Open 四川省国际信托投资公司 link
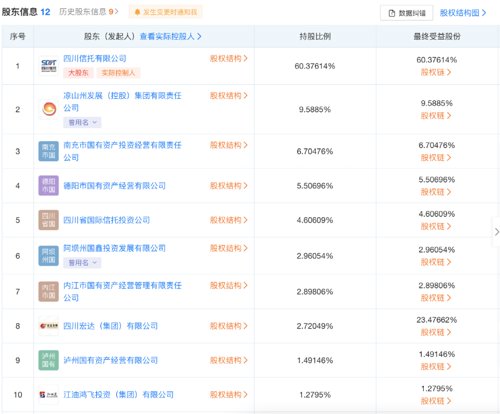 (107, 220)
